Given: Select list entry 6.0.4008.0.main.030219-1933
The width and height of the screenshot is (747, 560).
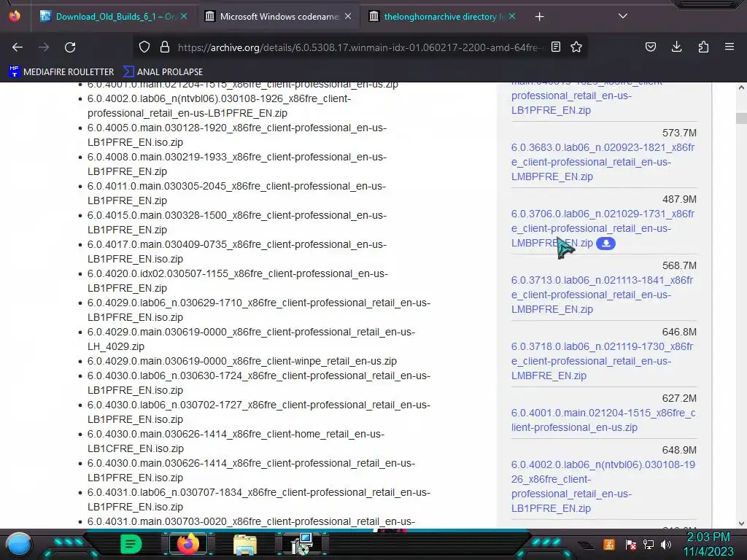Looking at the screenshot, I should 237,164.
